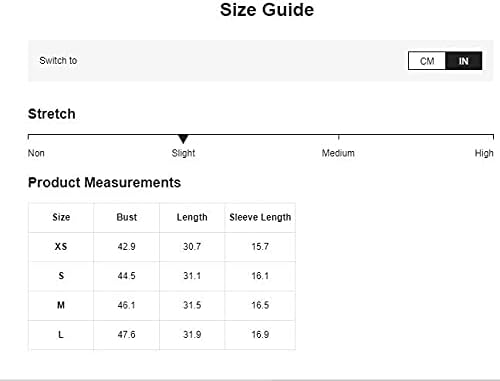Image resolution: width=500 pixels, height=381 pixels.
Task: Switch units to CM
Action: 427,61
